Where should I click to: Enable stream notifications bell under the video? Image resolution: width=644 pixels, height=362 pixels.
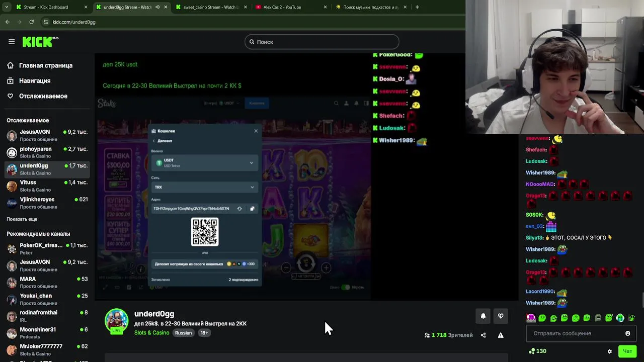click(x=483, y=316)
